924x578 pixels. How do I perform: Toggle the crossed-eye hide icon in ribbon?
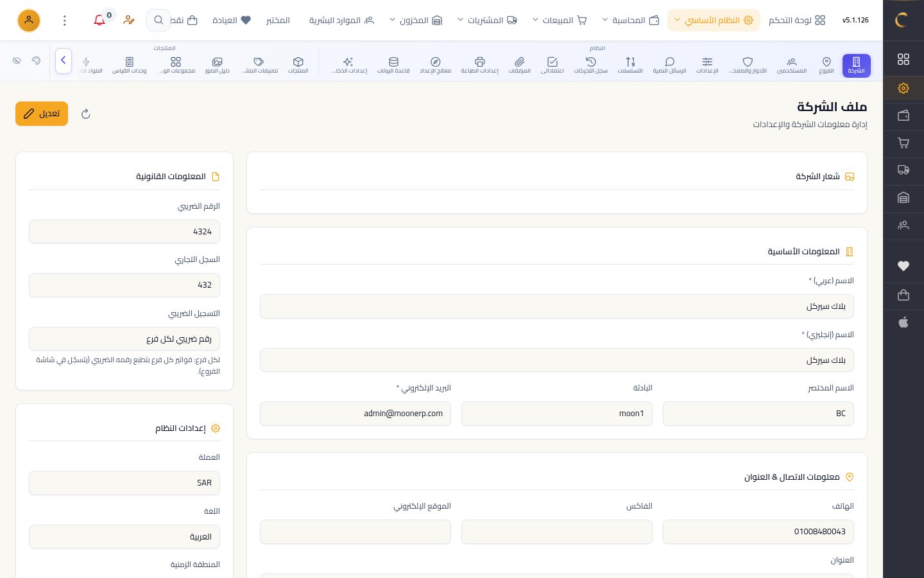[17, 60]
